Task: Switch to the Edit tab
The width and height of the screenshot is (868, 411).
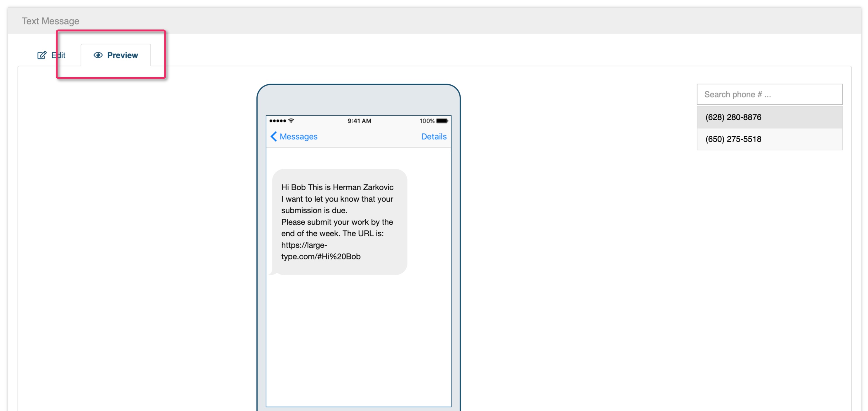Action: [51, 55]
